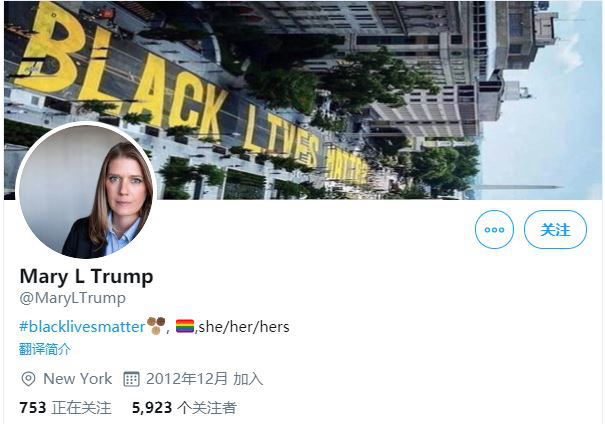Click the yellow MATTER lettering in header photo

pos(346,164)
